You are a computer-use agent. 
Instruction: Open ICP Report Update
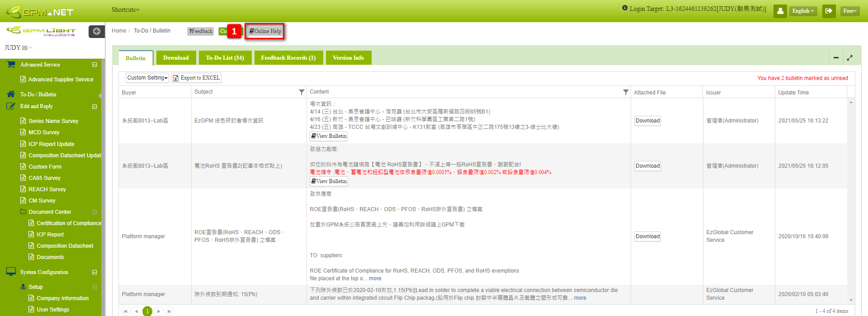(51, 144)
